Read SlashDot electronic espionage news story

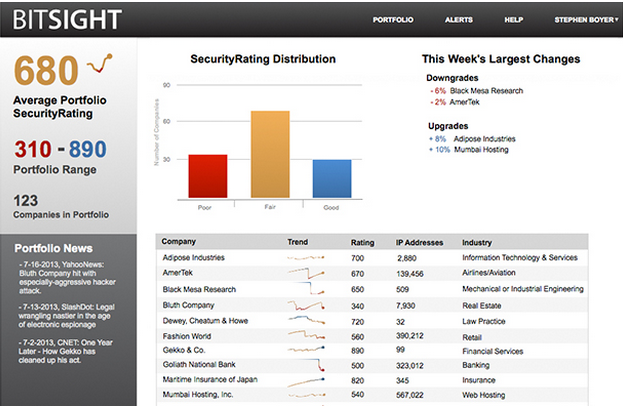click(66, 315)
